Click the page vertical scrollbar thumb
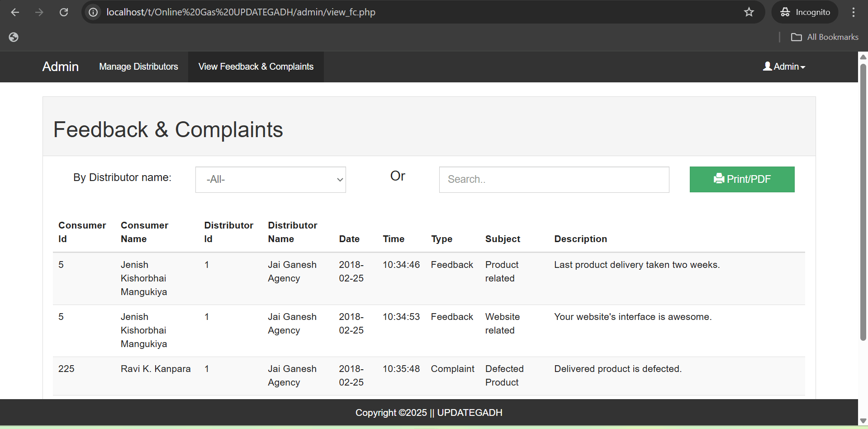This screenshot has width=868, height=429. coord(863,201)
